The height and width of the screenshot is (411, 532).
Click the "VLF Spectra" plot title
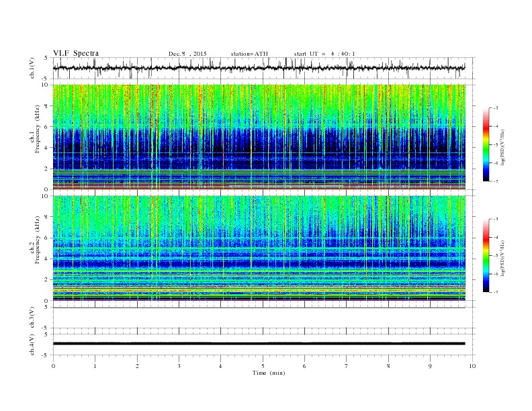(76, 53)
